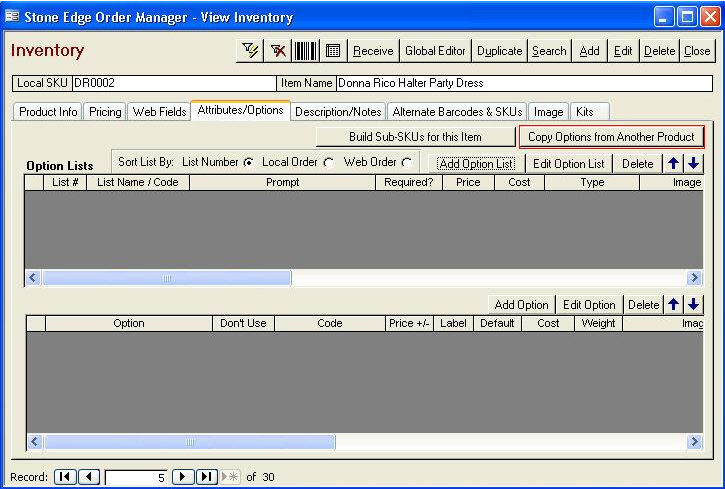Viewport: 725px width, 489px height.
Task: Add a new inventory item
Action: click(x=590, y=50)
